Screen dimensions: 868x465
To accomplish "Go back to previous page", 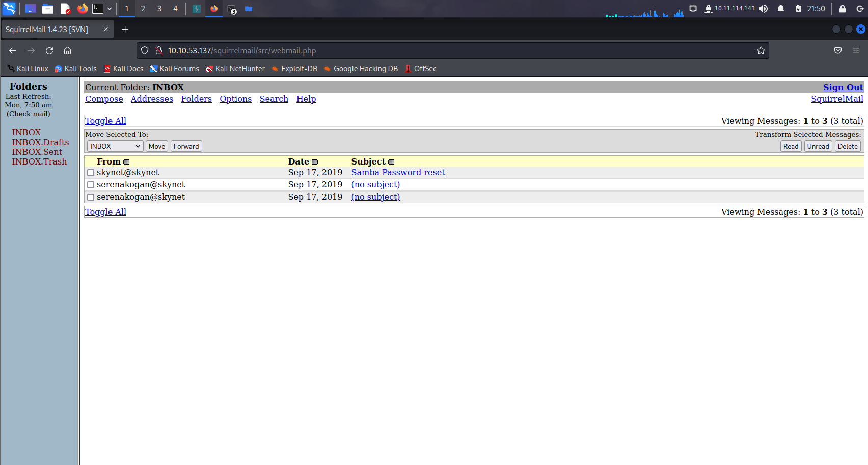I will click(13, 50).
